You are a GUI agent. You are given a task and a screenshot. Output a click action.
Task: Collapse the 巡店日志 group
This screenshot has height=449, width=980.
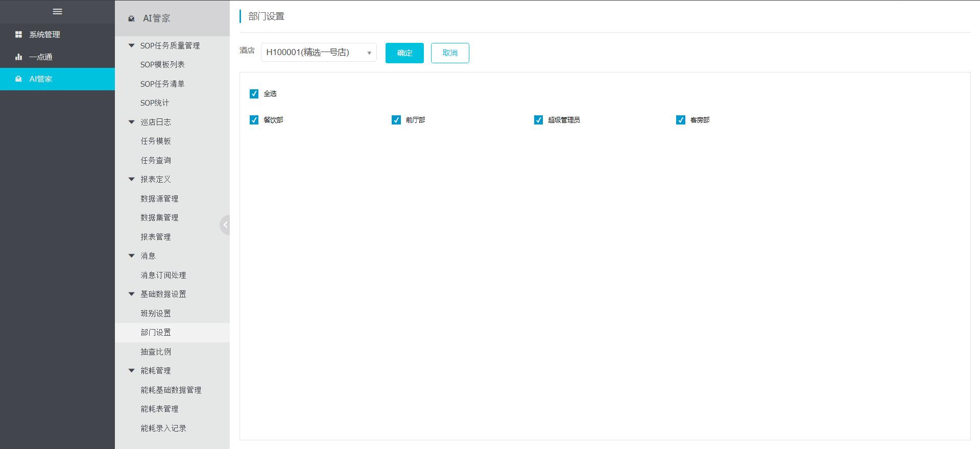click(x=131, y=122)
